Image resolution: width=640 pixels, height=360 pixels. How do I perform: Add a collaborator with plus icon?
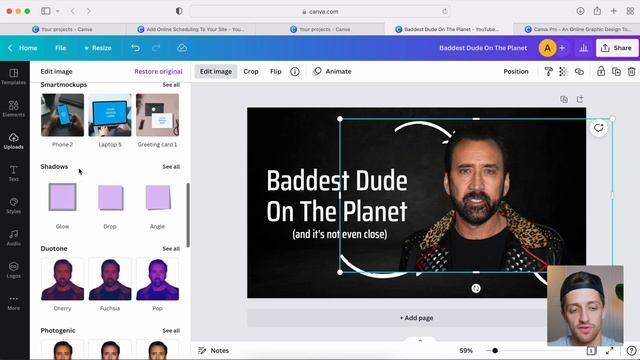562,48
